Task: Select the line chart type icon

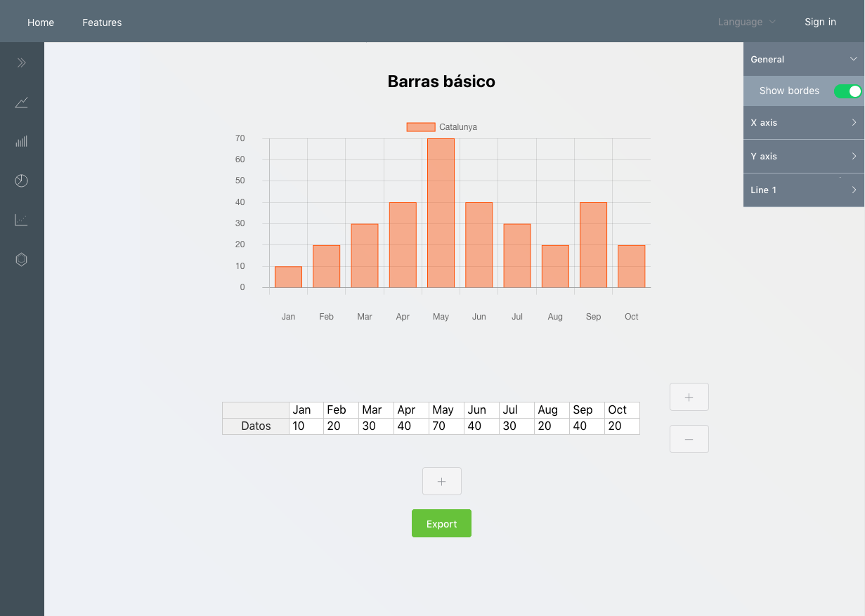Action: [x=21, y=102]
